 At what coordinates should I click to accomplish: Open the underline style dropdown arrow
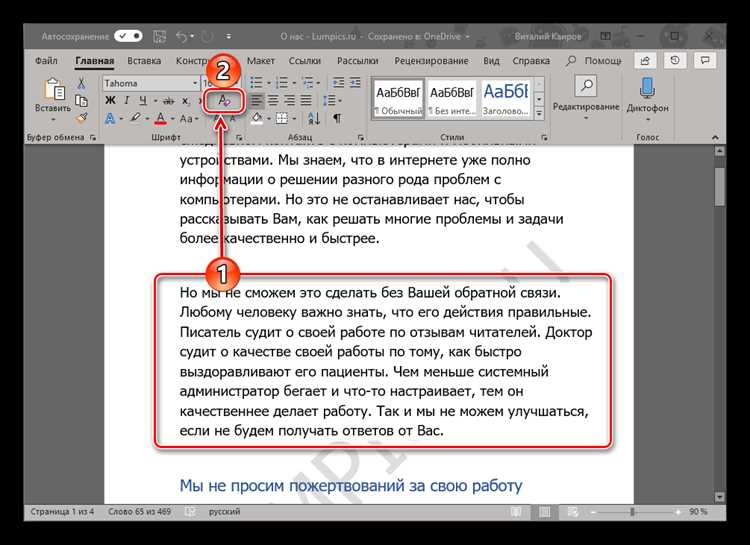tap(155, 100)
